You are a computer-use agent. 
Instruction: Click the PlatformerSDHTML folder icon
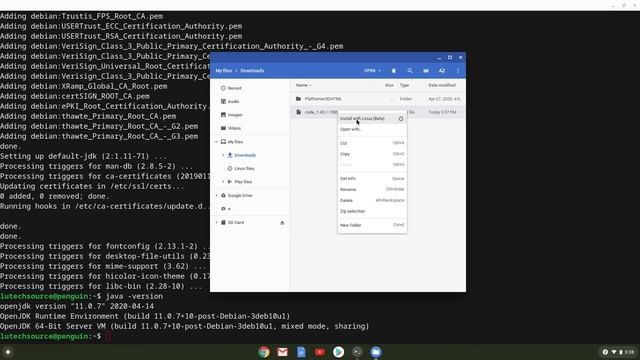pyautogui.click(x=298, y=99)
